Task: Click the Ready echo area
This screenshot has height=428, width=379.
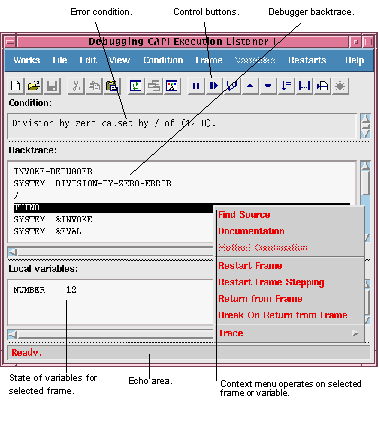Action: click(x=189, y=352)
